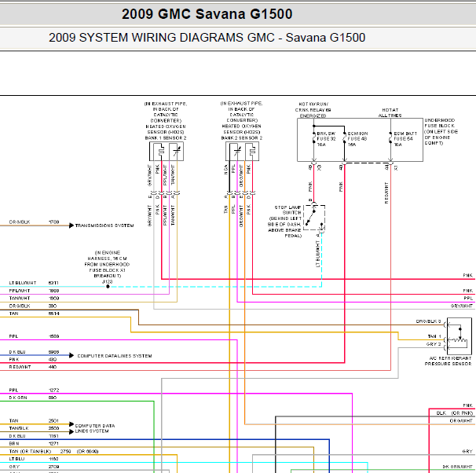The width and height of the screenshot is (476, 473).
Task: Click the "GRY 2" sensor pin label
Action: 434,344
